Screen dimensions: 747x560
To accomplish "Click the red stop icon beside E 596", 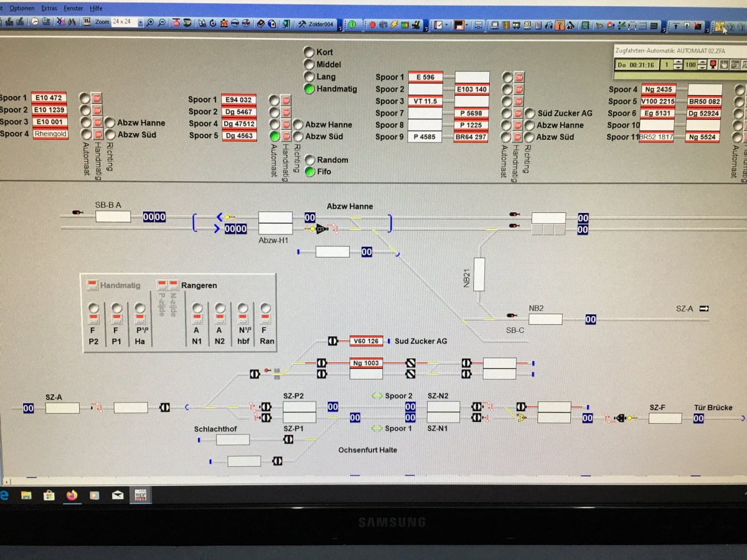I will pos(519,77).
